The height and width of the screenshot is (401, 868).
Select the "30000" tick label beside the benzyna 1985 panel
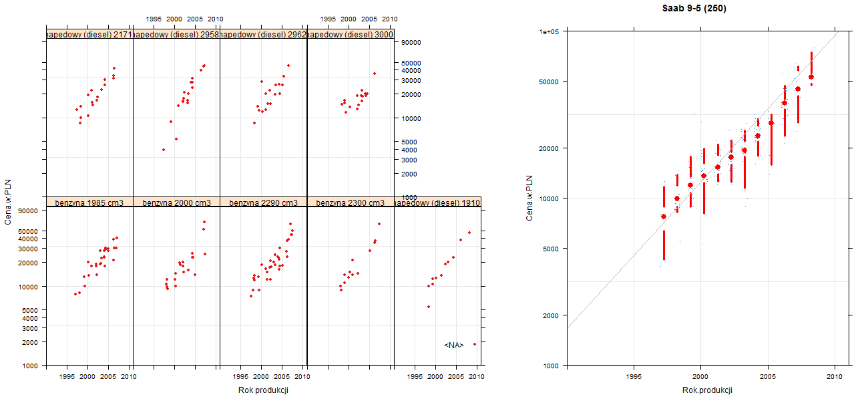pos(29,249)
